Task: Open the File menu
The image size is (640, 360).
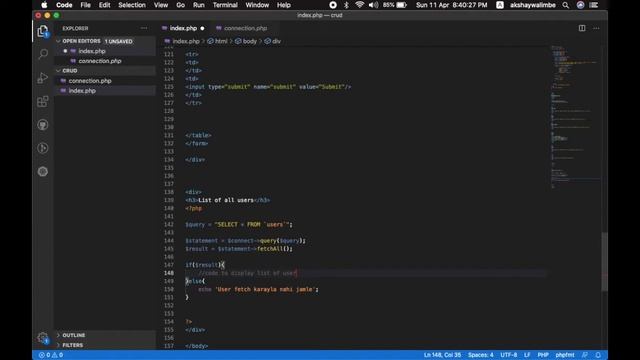Action: [x=85, y=5]
